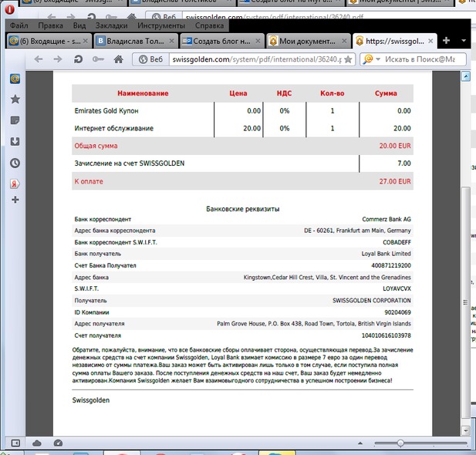476x455 pixels.
Task: Close the Мои документы tab
Action: coord(344,41)
